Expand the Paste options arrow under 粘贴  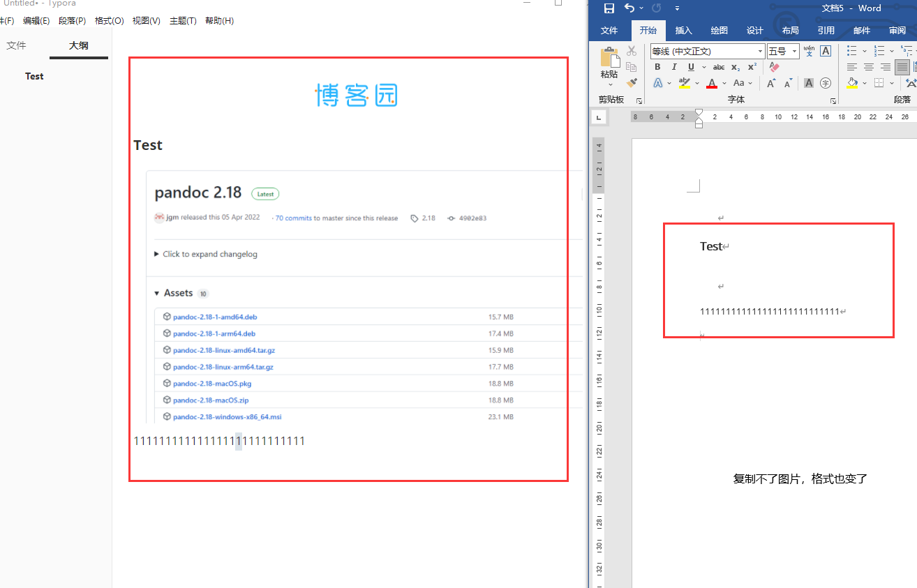[609, 84]
